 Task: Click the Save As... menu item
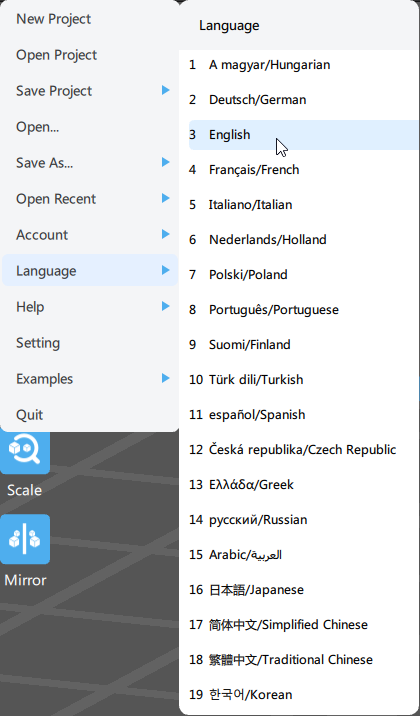pyautogui.click(x=90, y=163)
